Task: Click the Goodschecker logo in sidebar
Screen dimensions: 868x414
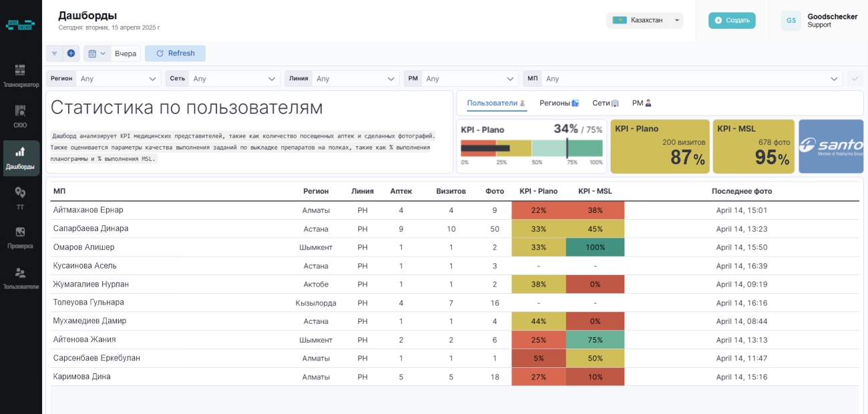Action: [20, 25]
